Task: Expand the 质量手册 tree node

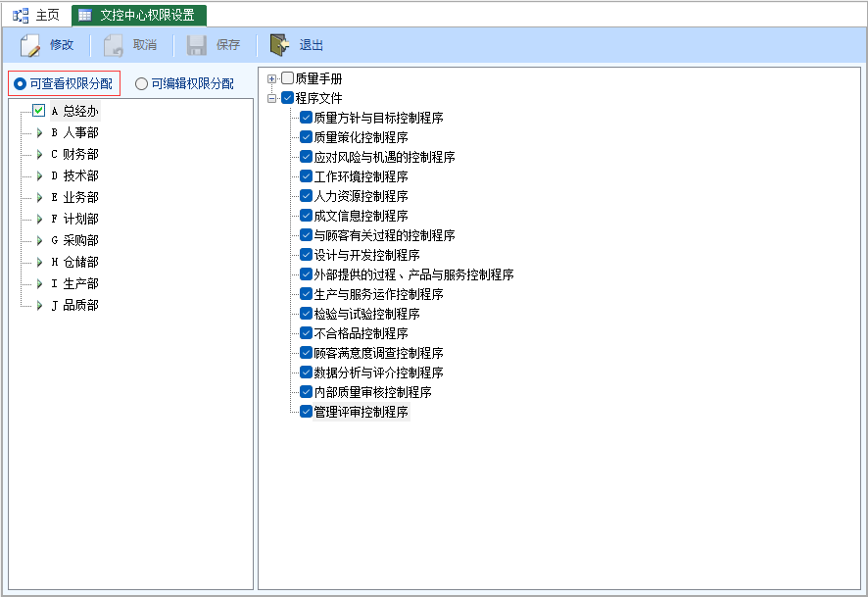Action: (x=271, y=78)
